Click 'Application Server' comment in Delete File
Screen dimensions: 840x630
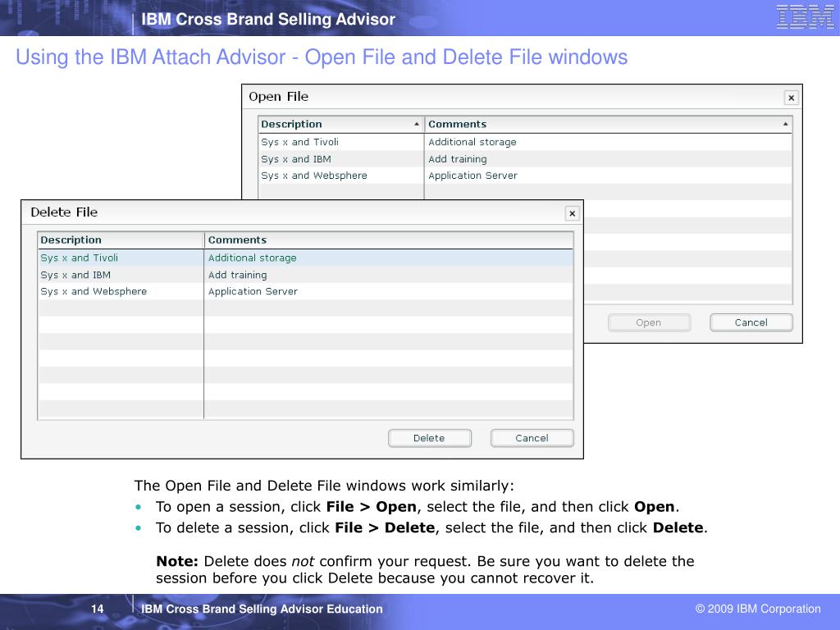(253, 291)
